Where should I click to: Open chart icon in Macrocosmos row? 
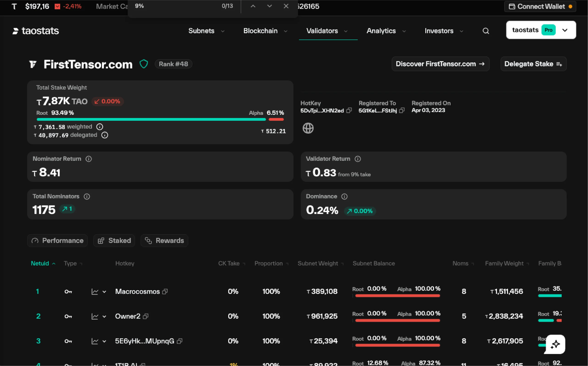coord(95,291)
